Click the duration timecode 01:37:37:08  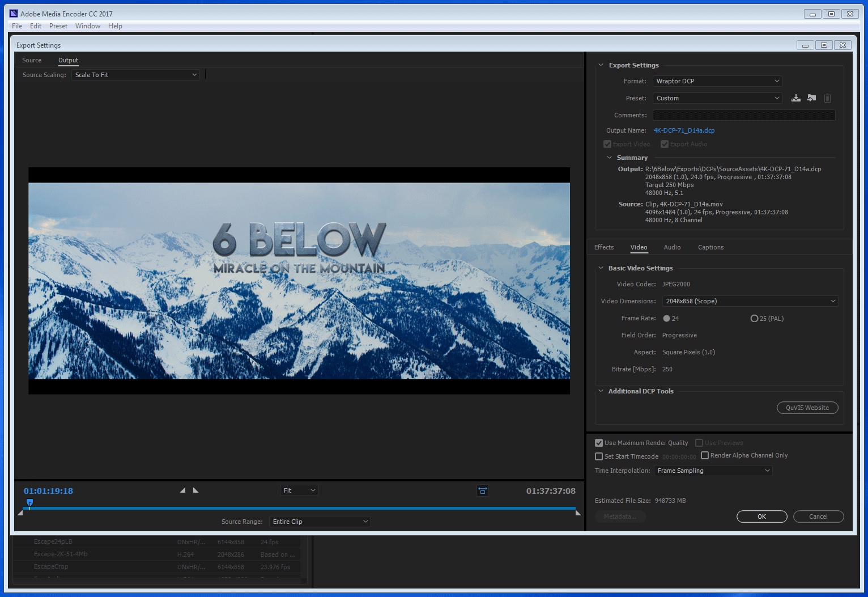[551, 491]
